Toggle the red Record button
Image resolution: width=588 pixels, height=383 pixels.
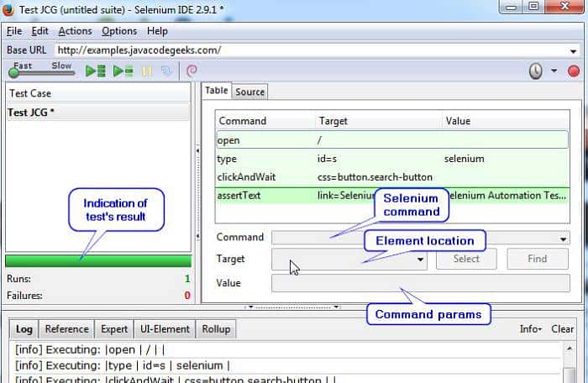point(574,71)
